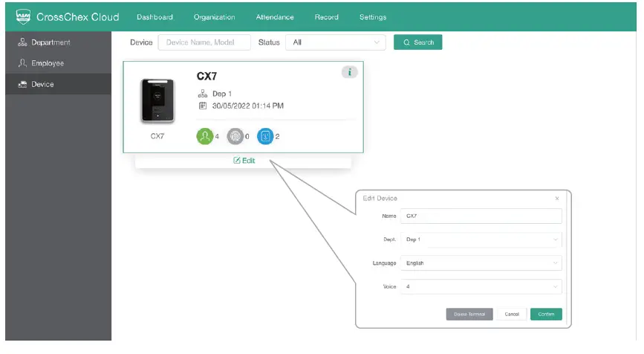Open the Language dropdown showing English
644x354 pixels.
481,263
